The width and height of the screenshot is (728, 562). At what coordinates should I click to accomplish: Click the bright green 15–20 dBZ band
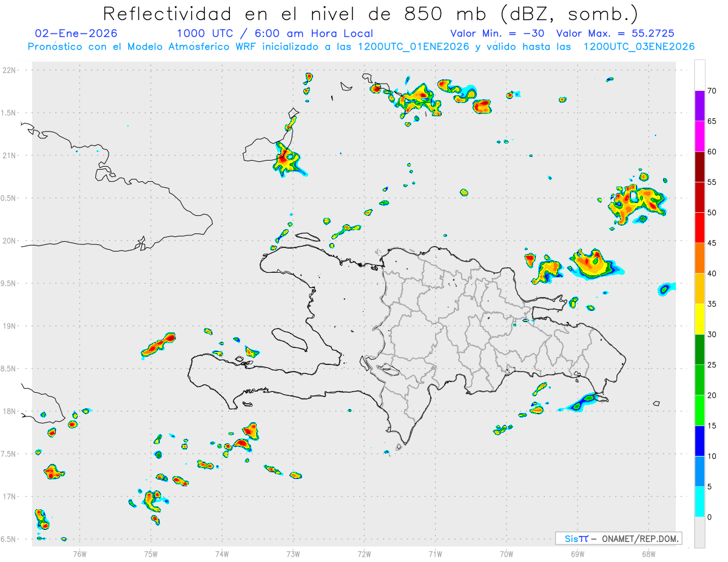coord(699,410)
